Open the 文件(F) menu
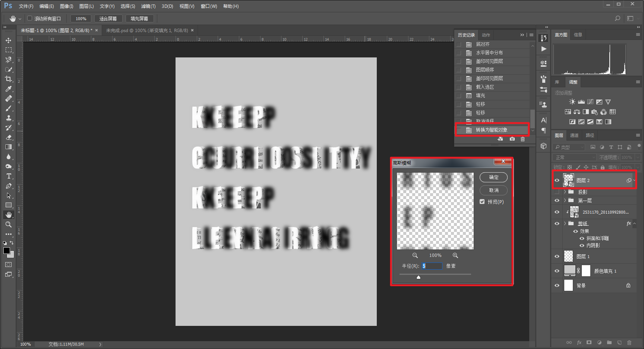This screenshot has width=644, height=349. [x=26, y=6]
